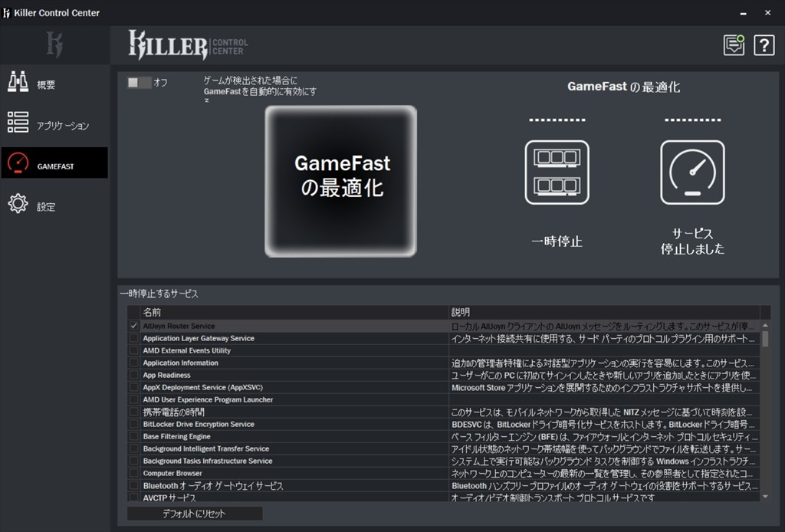Check Computer Browser checkbox
The image size is (785, 532).
pyautogui.click(x=133, y=473)
